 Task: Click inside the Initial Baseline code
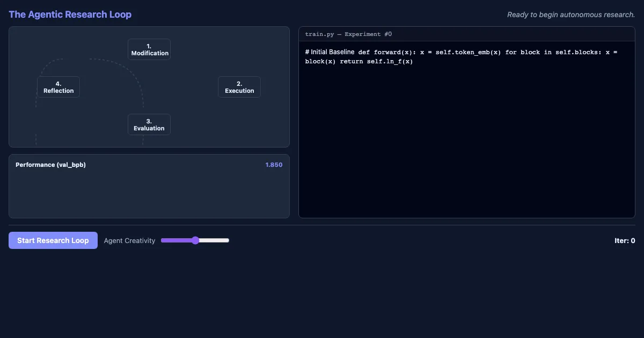point(462,57)
